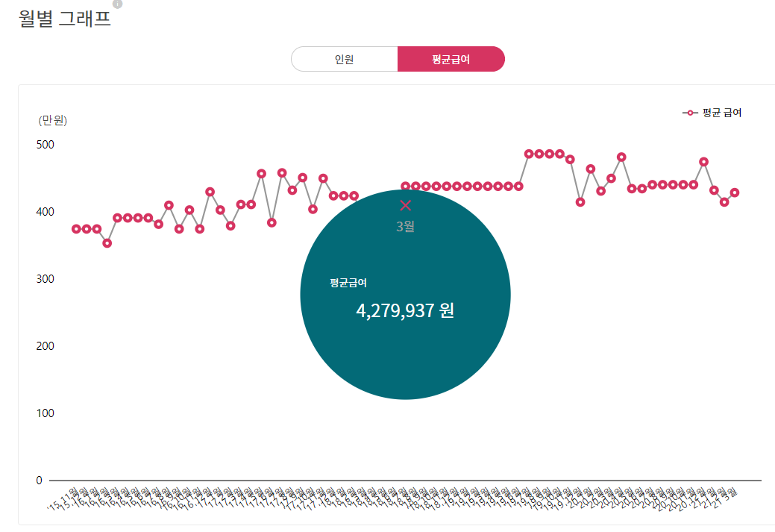The width and height of the screenshot is (775, 532).
Task: Click the 3월 label inside the tooltip
Action: (405, 226)
